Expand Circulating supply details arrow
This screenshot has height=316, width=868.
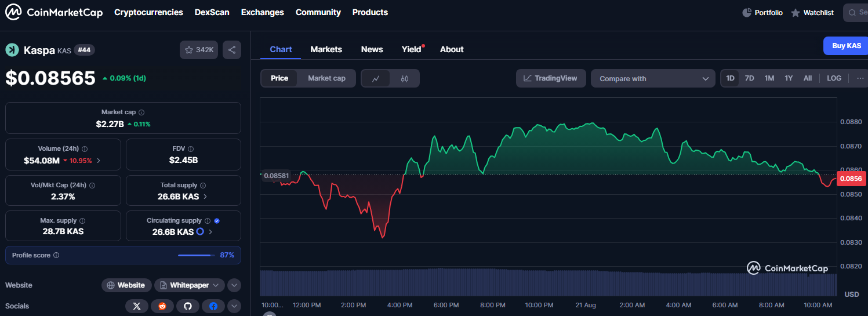[x=210, y=232]
